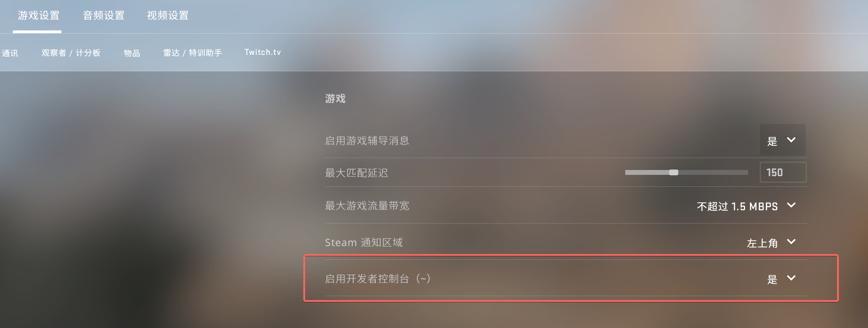Screen dimensions: 868x328
Task: Open the 视频设置 tab
Action: (x=168, y=16)
